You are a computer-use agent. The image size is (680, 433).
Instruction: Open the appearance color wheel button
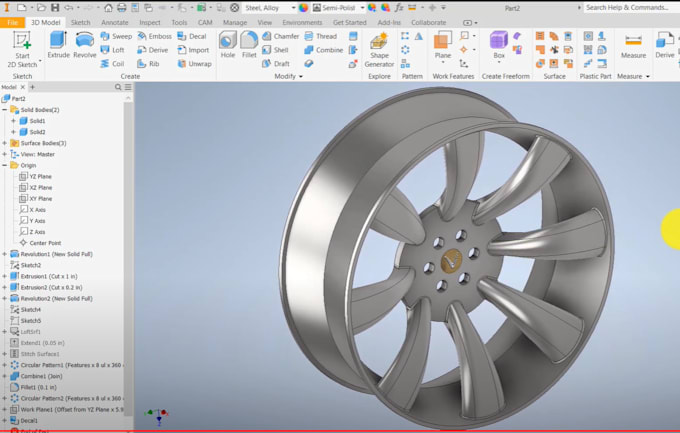[303, 7]
